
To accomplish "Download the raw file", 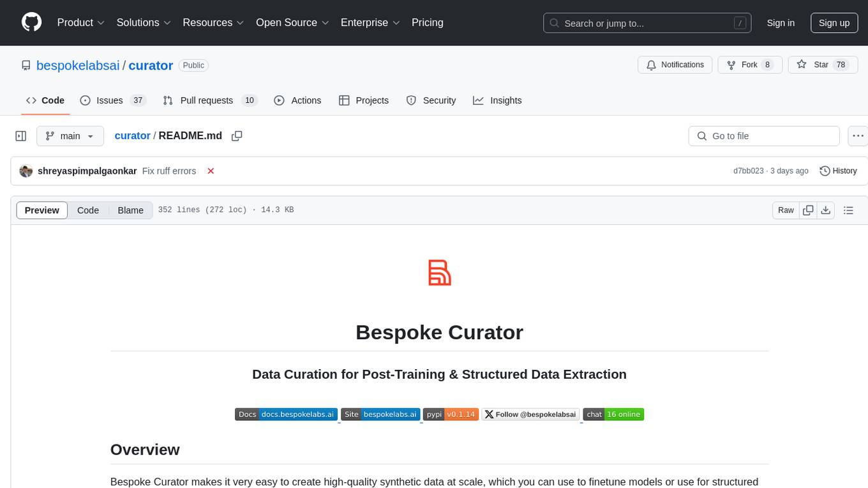I will click(x=826, y=210).
